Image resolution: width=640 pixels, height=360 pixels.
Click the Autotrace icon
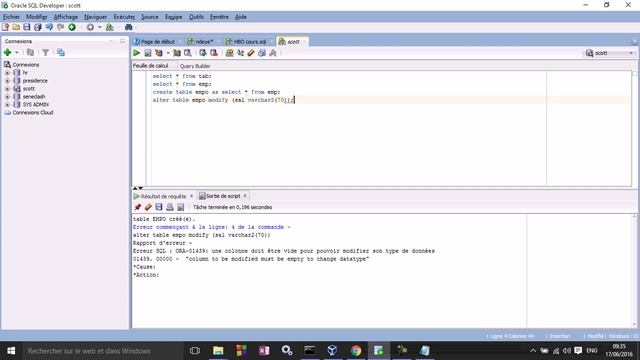click(177, 53)
